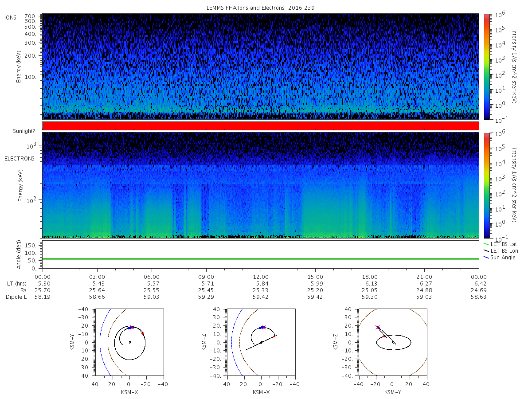The image size is (532, 399).
Task: Click the ions intensity color bar
Action: pos(487,66)
